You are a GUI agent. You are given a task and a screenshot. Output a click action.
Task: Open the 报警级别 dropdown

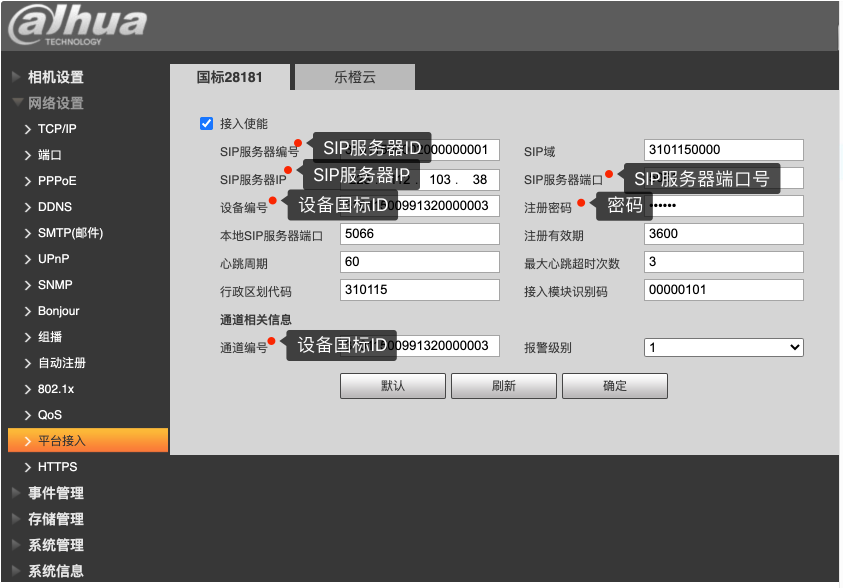pos(724,347)
